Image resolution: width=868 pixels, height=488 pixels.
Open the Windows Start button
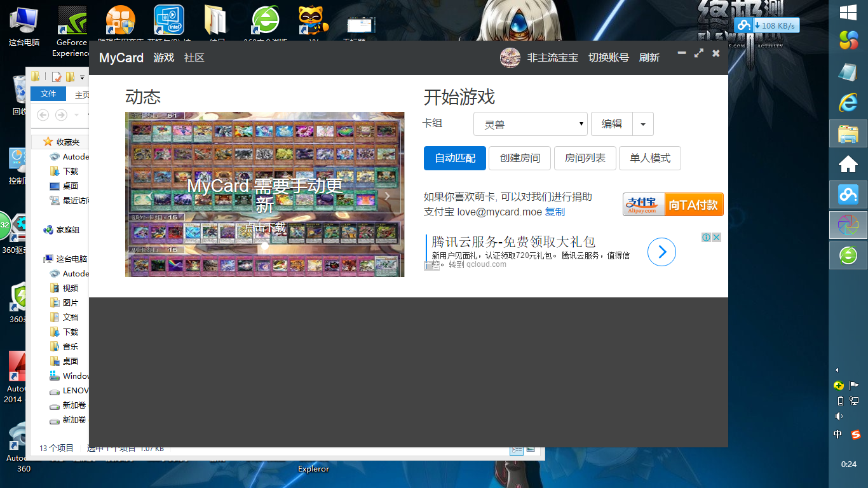pyautogui.click(x=848, y=13)
